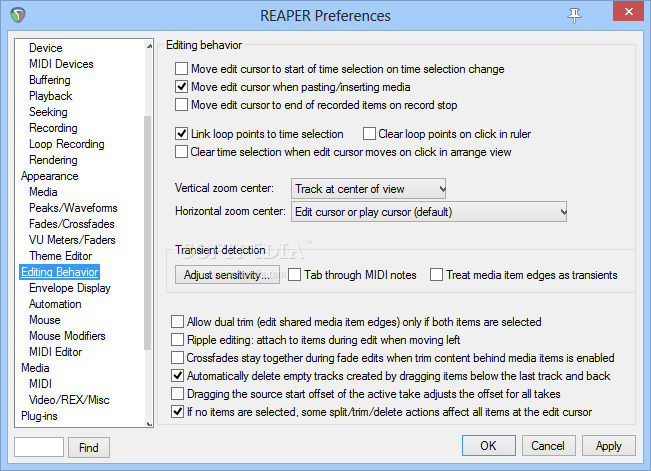Pin the Preferences window with pushpin icon
This screenshot has height=471, width=651.
574,15
